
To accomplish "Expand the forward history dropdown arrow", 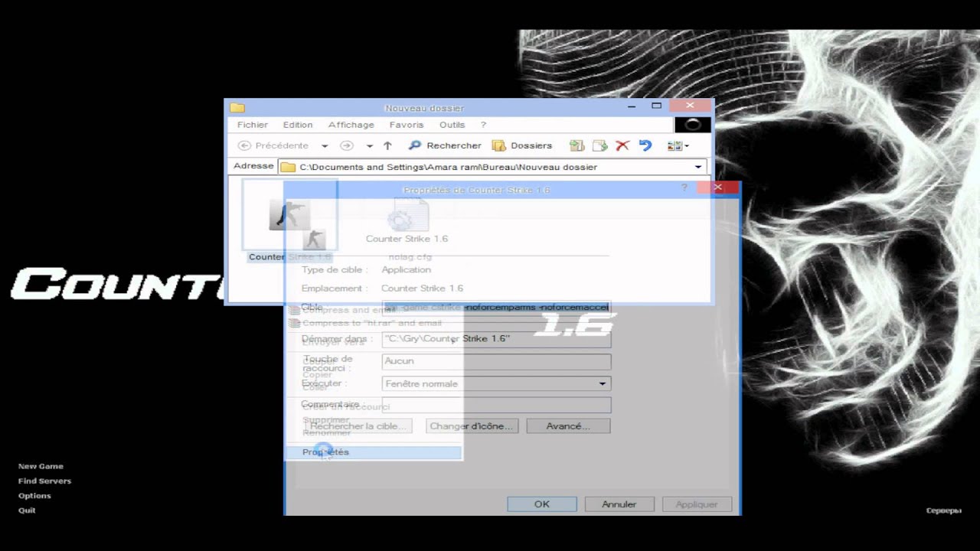I will [x=369, y=146].
